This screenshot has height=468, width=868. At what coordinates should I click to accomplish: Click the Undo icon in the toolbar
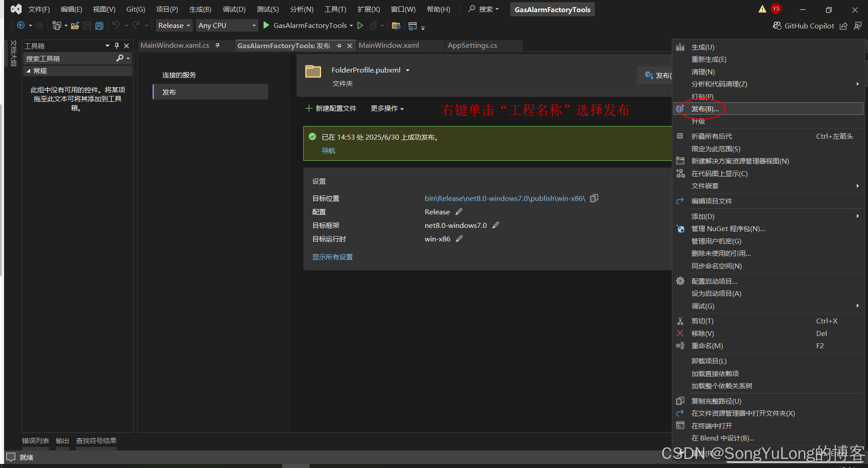point(116,26)
